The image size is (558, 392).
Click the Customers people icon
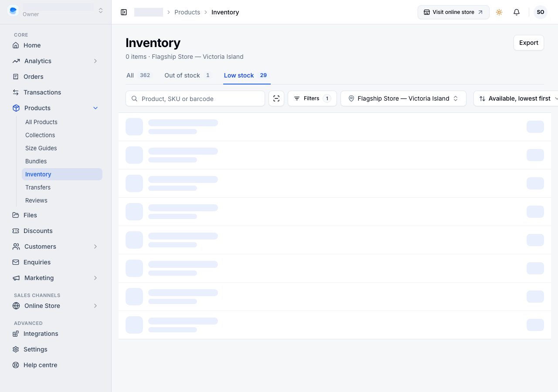tap(16, 247)
